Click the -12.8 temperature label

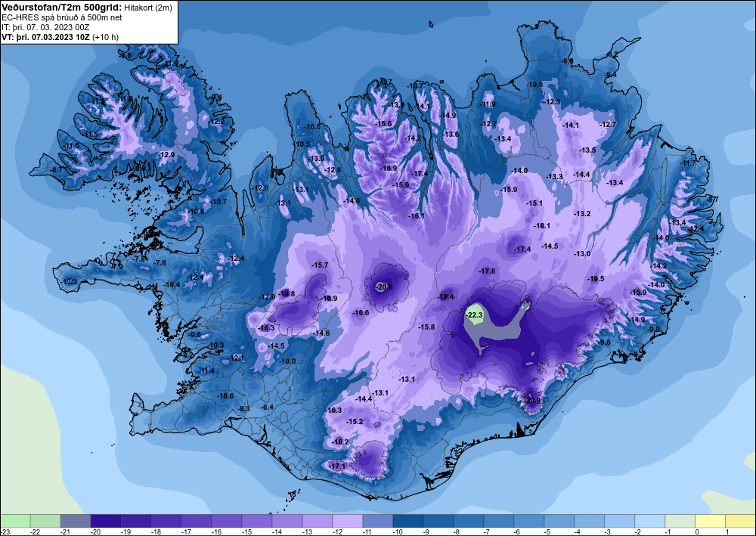[333, 170]
